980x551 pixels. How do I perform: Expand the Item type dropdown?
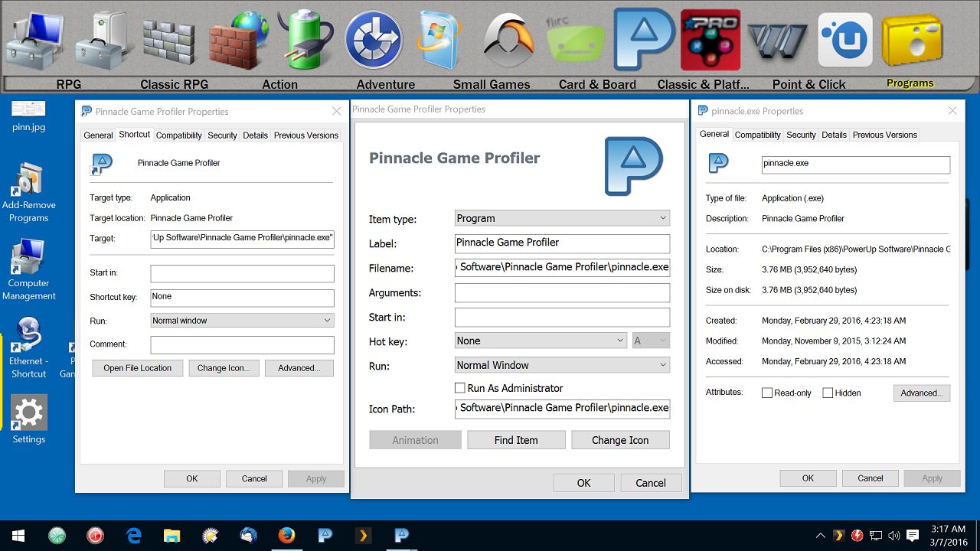point(562,218)
